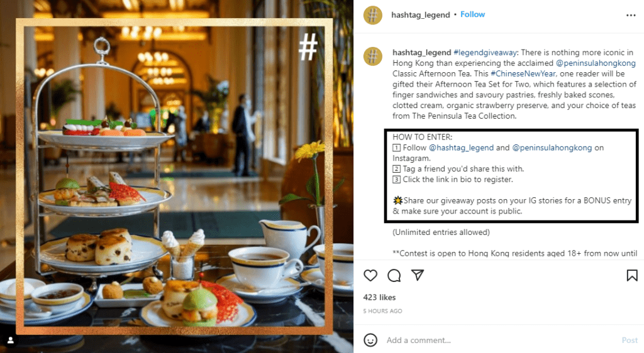The image size is (644, 353).
Task: Share the post with the paper plane icon
Action: click(x=418, y=275)
